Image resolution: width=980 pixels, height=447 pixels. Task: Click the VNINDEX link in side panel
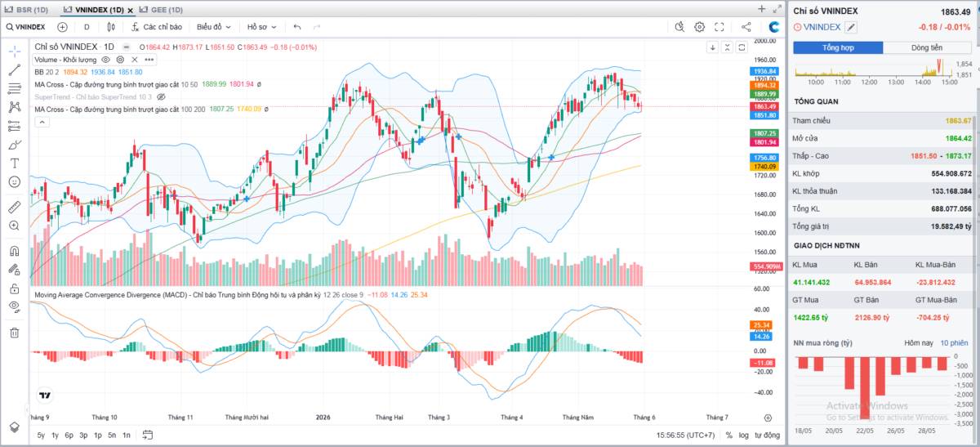[x=822, y=27]
